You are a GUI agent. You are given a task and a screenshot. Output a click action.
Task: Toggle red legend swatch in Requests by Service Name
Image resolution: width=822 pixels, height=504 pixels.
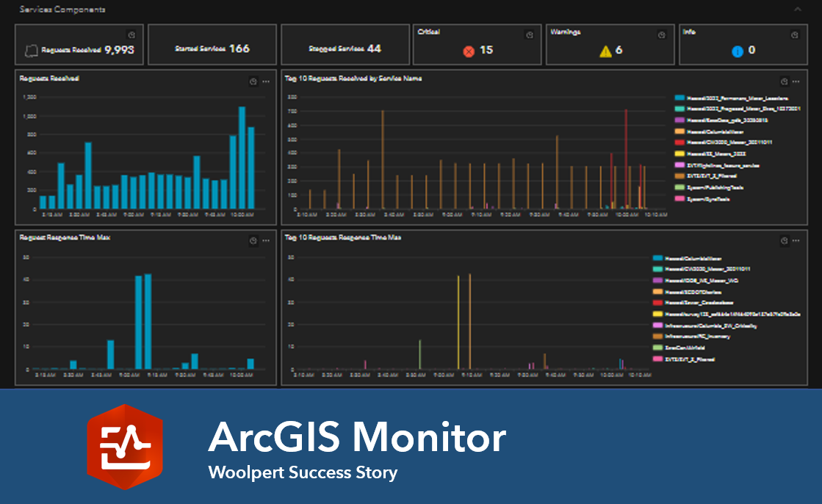tap(679, 142)
